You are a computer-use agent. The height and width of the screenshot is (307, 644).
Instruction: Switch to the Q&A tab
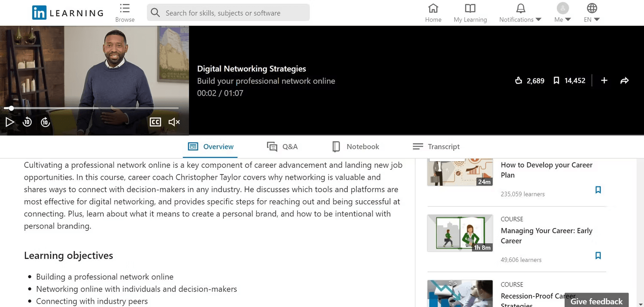point(282,147)
